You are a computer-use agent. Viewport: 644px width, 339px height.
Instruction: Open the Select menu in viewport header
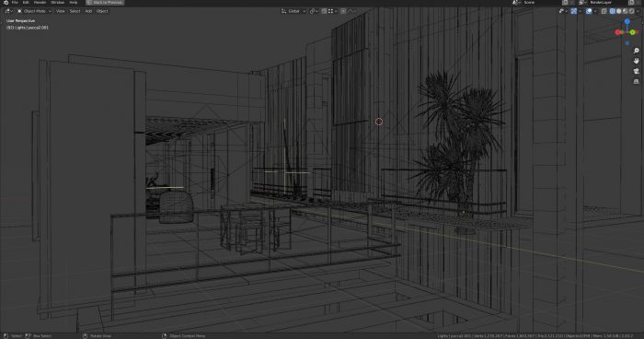[x=75, y=11]
